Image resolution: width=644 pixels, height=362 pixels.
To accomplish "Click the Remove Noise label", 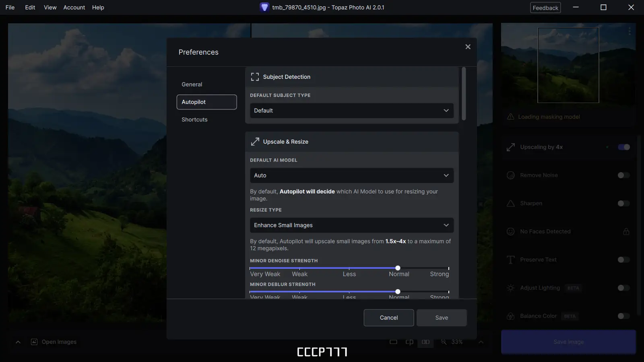I will coord(539,175).
